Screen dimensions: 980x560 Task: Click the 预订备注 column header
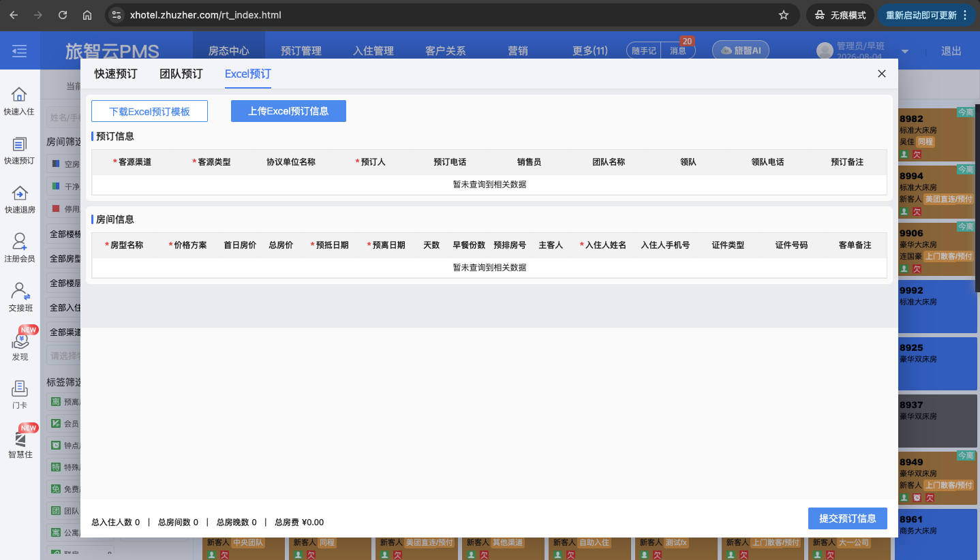[x=847, y=162]
